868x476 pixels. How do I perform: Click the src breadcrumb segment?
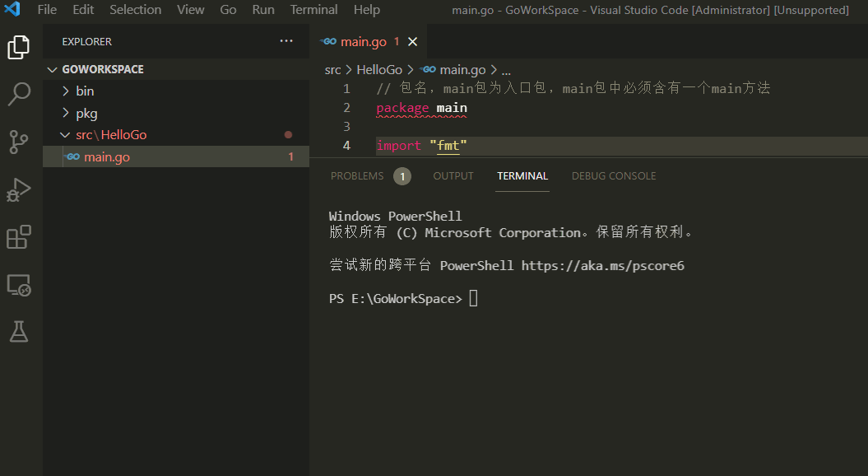pyautogui.click(x=332, y=70)
